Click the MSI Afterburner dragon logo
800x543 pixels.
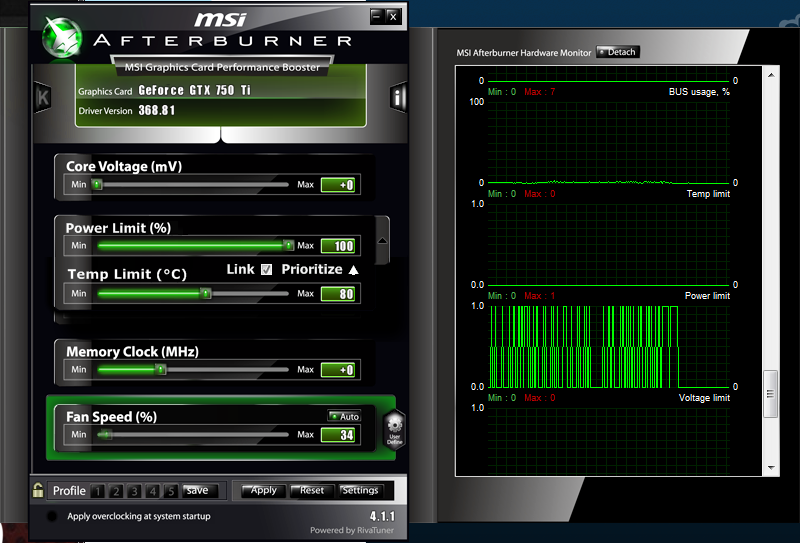62,37
